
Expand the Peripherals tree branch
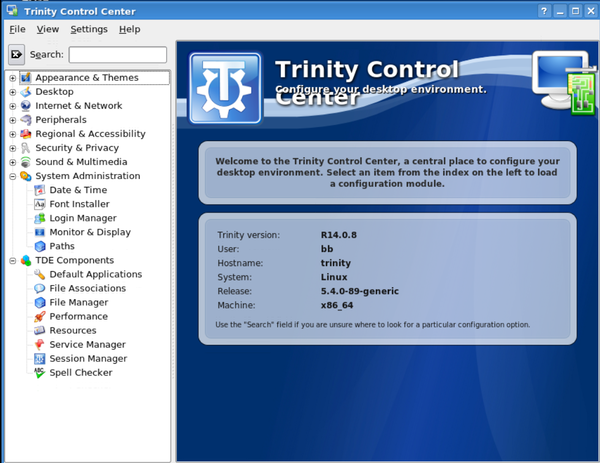click(x=13, y=120)
